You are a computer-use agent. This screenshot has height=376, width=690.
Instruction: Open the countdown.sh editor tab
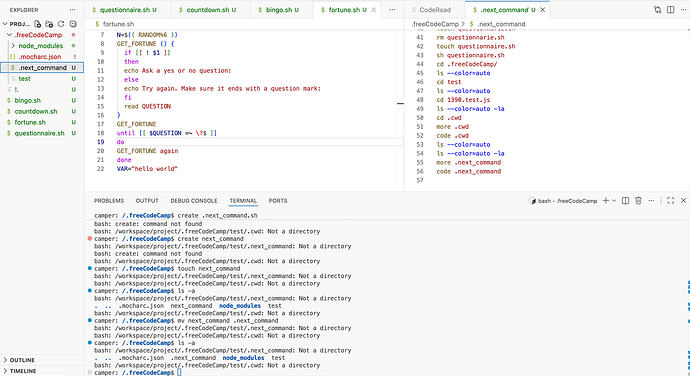click(211, 10)
